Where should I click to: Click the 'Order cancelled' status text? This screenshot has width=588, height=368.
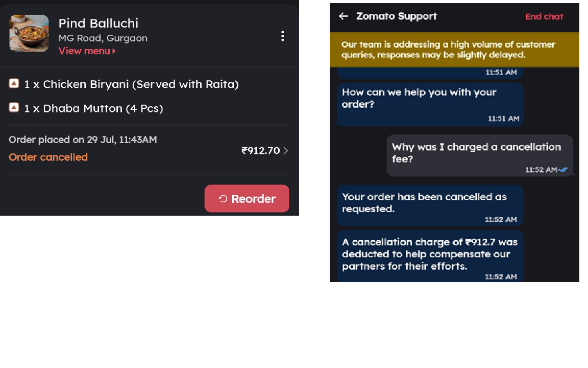tap(48, 157)
